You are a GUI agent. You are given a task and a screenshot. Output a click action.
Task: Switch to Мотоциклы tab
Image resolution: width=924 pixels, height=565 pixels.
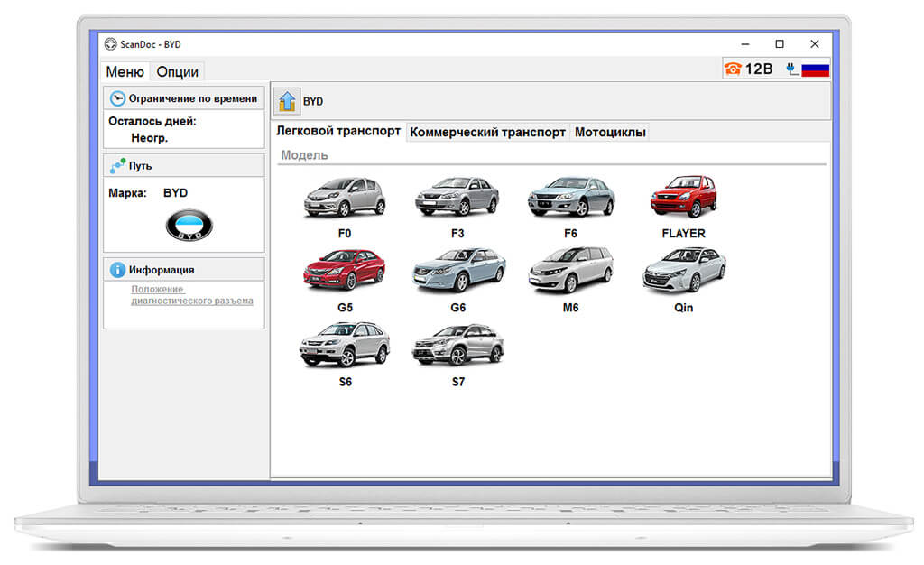610,132
